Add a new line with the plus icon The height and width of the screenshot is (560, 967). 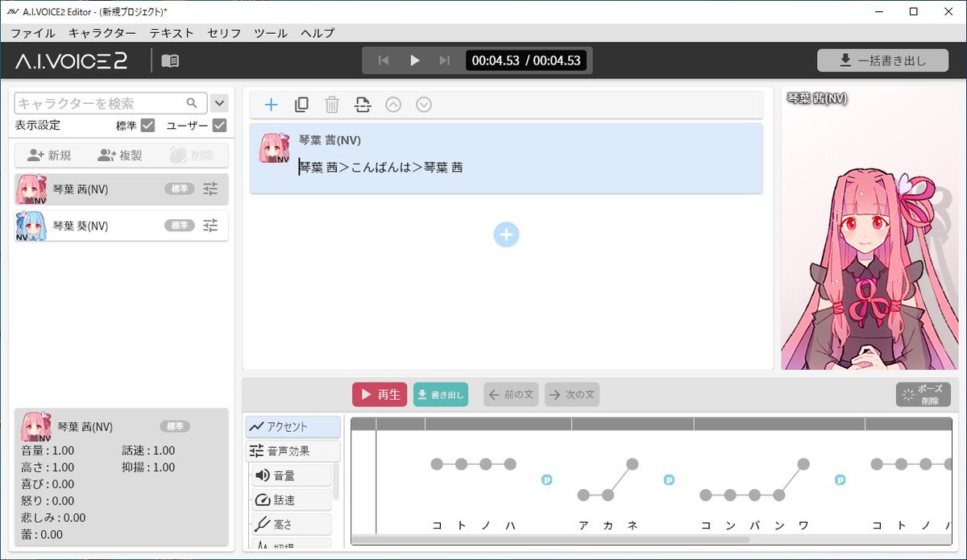point(272,104)
